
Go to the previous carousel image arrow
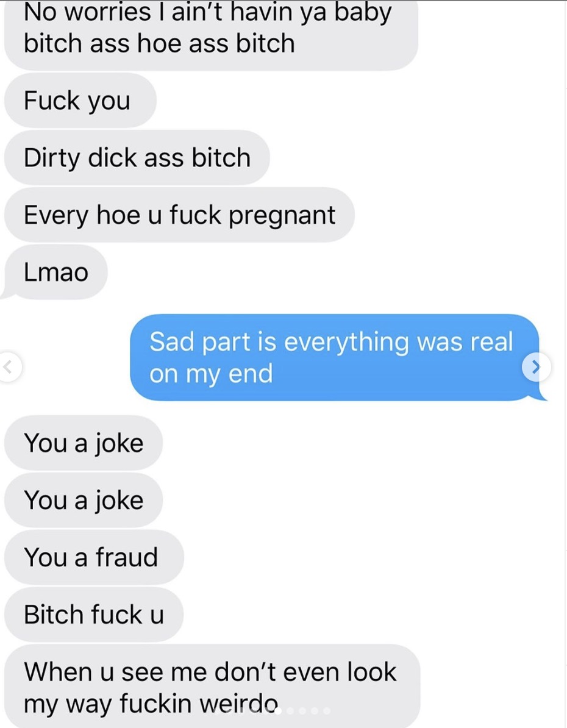click(x=8, y=367)
